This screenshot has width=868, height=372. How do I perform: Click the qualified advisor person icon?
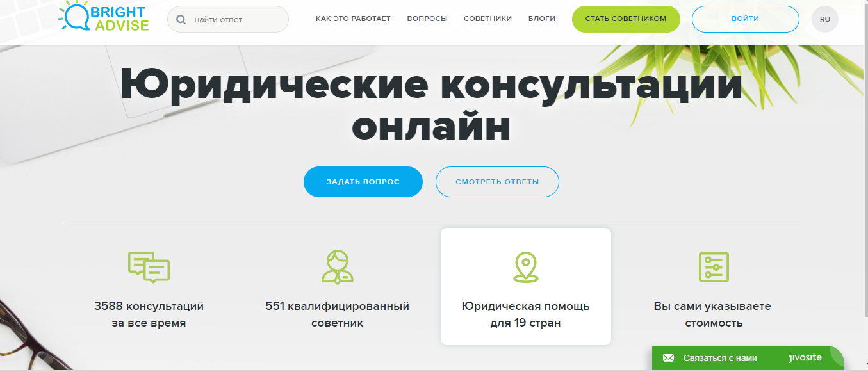click(x=337, y=268)
